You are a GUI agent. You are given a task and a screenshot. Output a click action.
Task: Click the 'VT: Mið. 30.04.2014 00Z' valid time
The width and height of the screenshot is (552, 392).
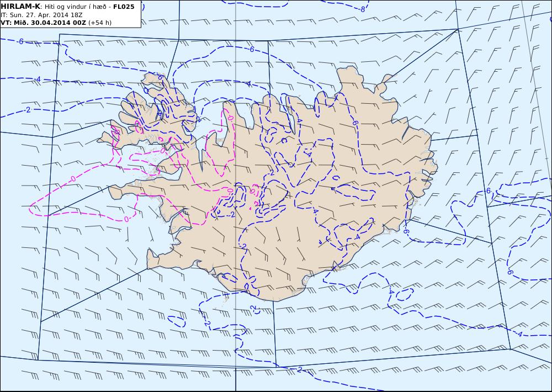click(x=43, y=23)
